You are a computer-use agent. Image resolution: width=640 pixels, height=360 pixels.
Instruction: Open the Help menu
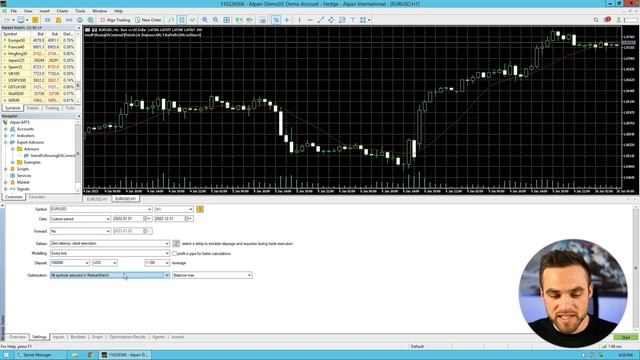pos(118,11)
